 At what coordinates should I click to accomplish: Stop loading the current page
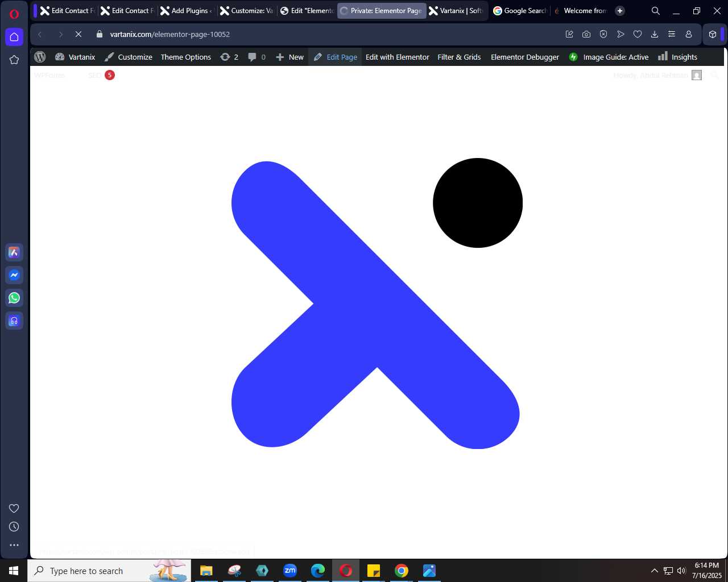point(78,34)
